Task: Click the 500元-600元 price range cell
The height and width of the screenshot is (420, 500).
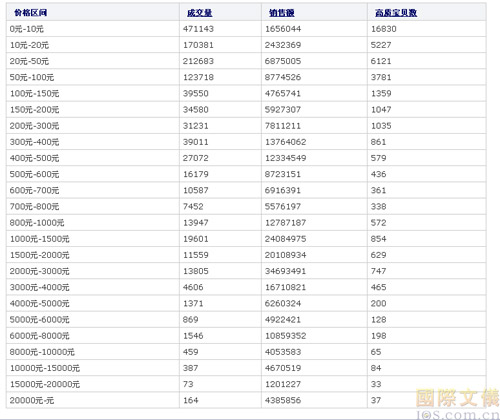Action: (93, 174)
